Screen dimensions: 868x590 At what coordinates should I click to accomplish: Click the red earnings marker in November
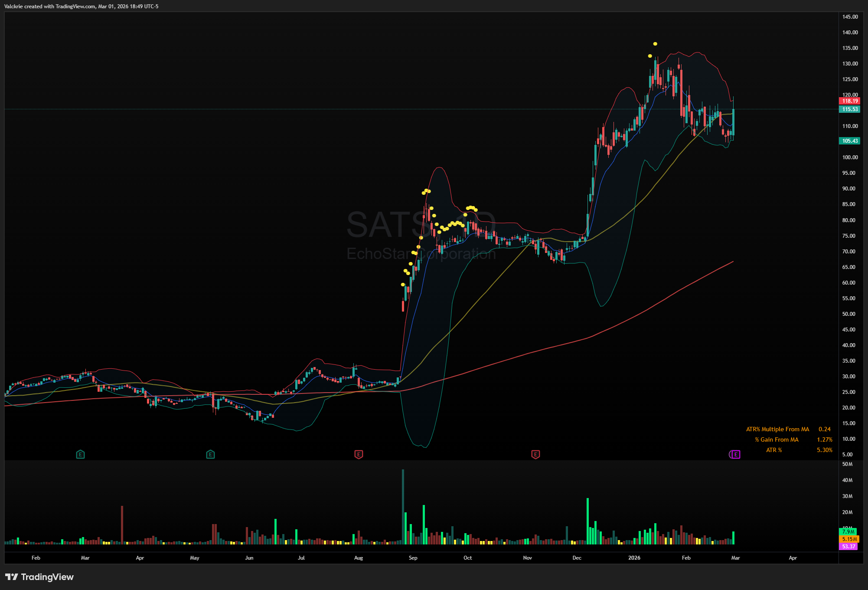click(x=535, y=454)
